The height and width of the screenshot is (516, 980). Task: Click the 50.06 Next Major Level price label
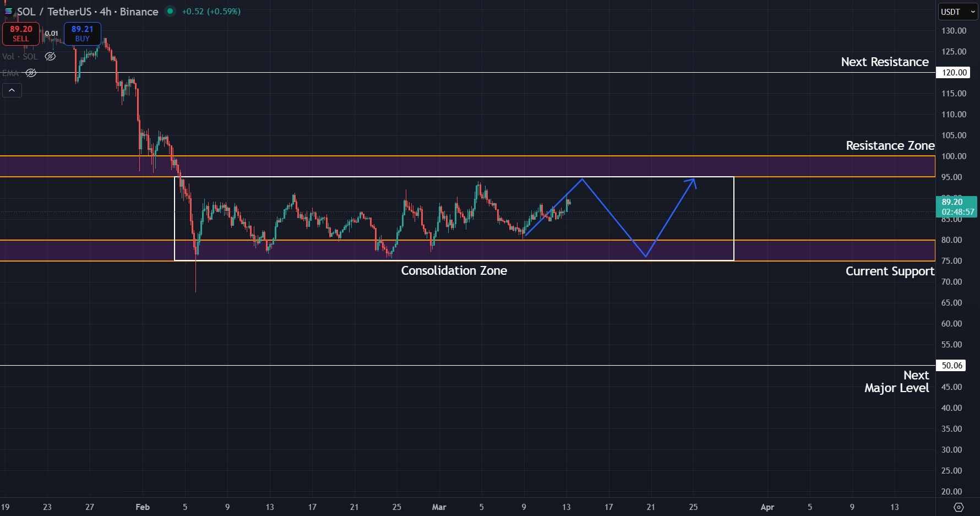951,365
